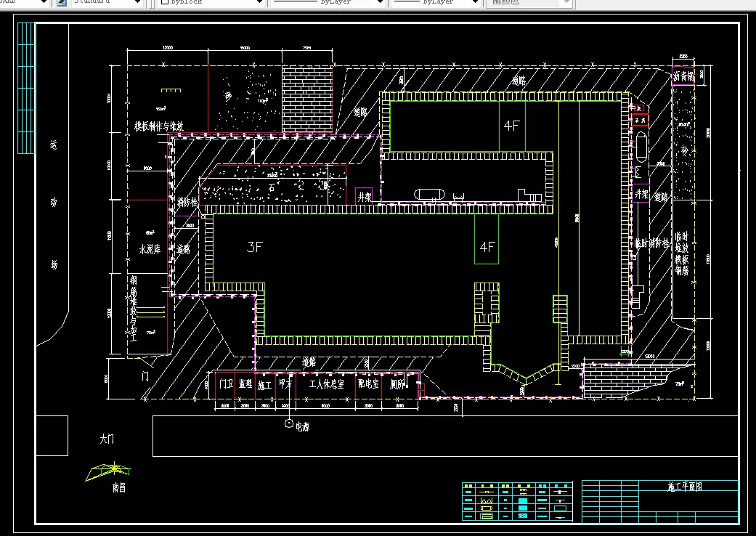Select the 砂 label next to 110m²

(x=228, y=97)
